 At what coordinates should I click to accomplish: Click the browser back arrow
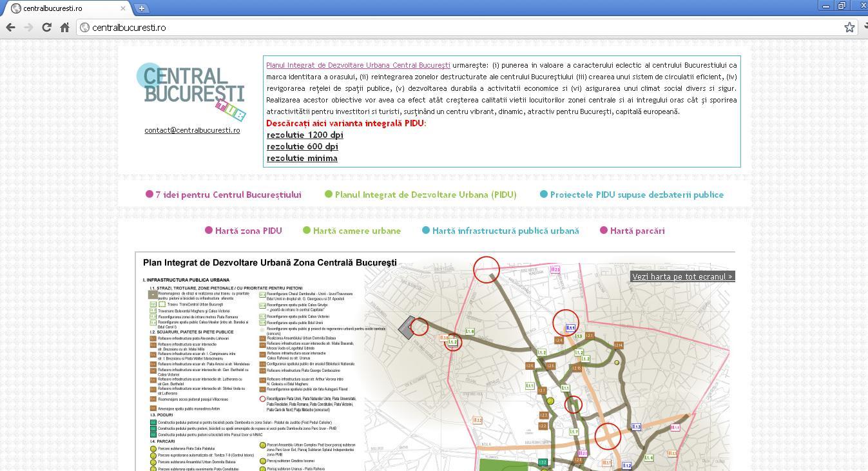coord(10,27)
